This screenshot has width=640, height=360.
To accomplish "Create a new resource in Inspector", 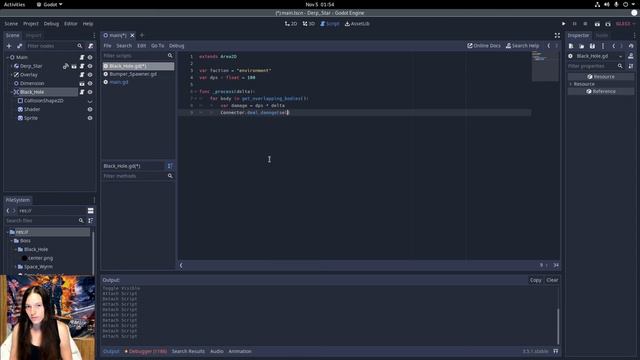I will [x=571, y=46].
